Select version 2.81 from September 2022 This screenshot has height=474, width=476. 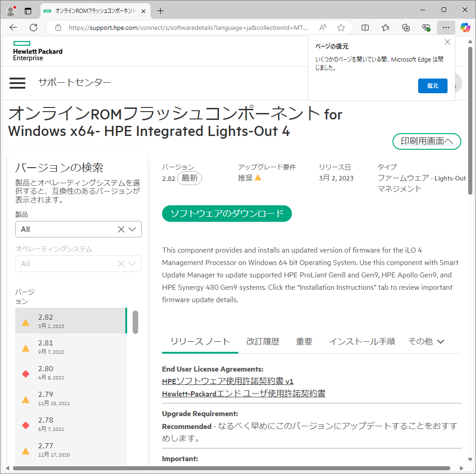pos(71,346)
